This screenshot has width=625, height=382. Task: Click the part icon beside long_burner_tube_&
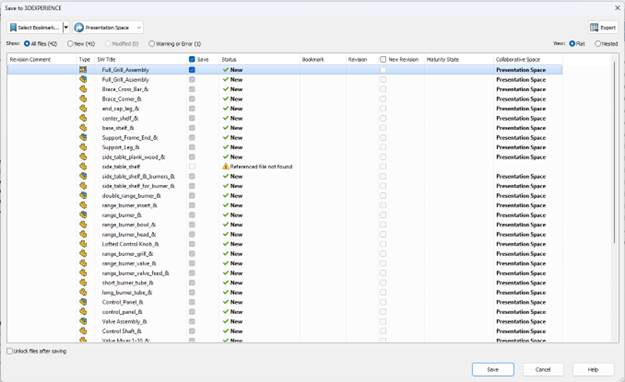(x=83, y=292)
